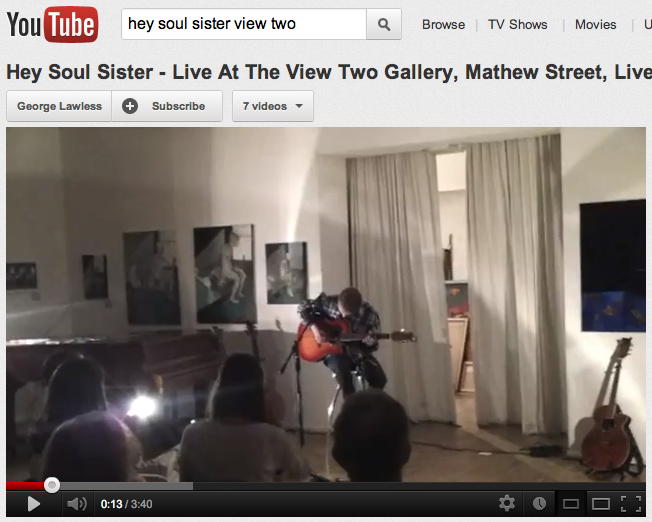Expand the 7 videos dropdown
Image resolution: width=652 pixels, height=522 pixels.
coord(273,106)
